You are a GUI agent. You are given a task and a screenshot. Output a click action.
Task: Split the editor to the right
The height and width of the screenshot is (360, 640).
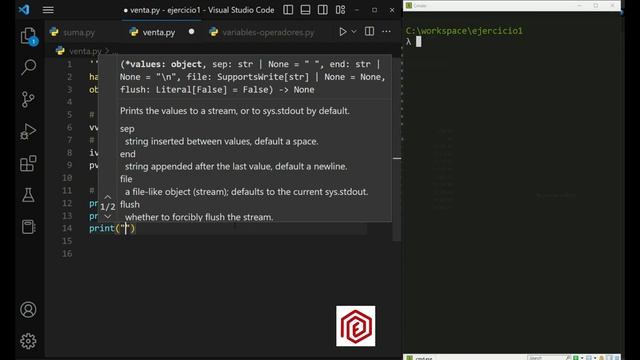[x=369, y=32]
